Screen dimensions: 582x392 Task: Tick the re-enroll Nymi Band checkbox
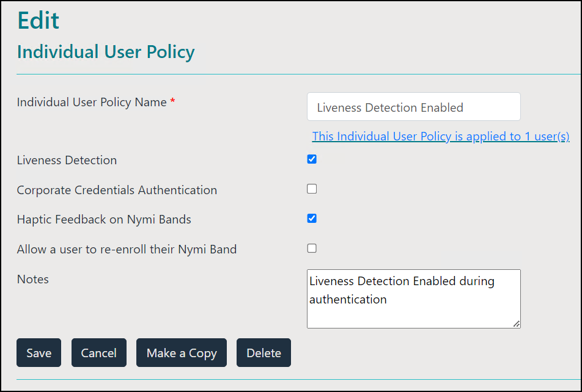click(312, 248)
